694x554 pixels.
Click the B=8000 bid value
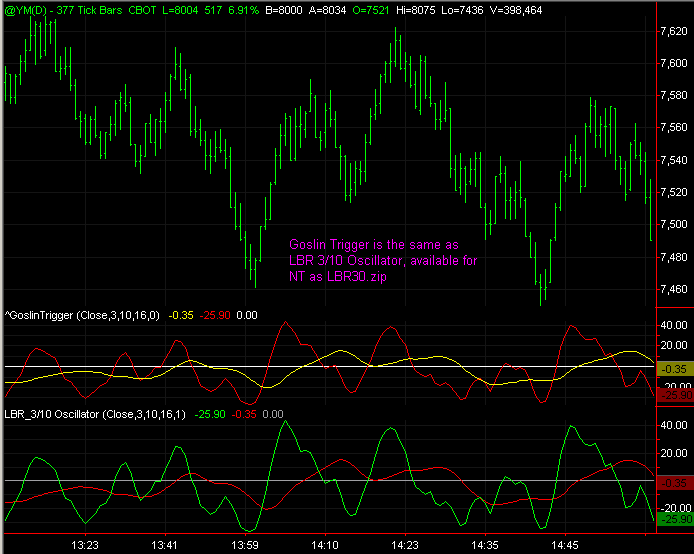[x=284, y=10]
